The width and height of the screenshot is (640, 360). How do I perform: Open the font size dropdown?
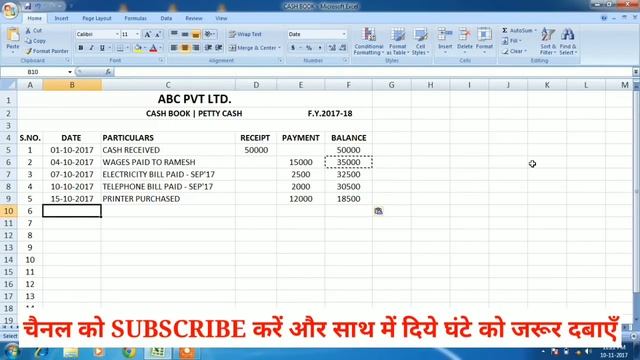pos(137,34)
